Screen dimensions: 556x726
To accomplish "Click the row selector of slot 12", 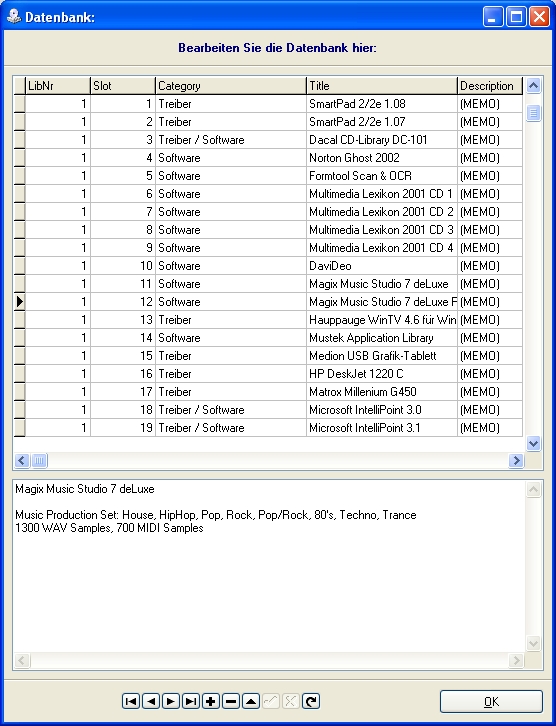I will point(19,302).
